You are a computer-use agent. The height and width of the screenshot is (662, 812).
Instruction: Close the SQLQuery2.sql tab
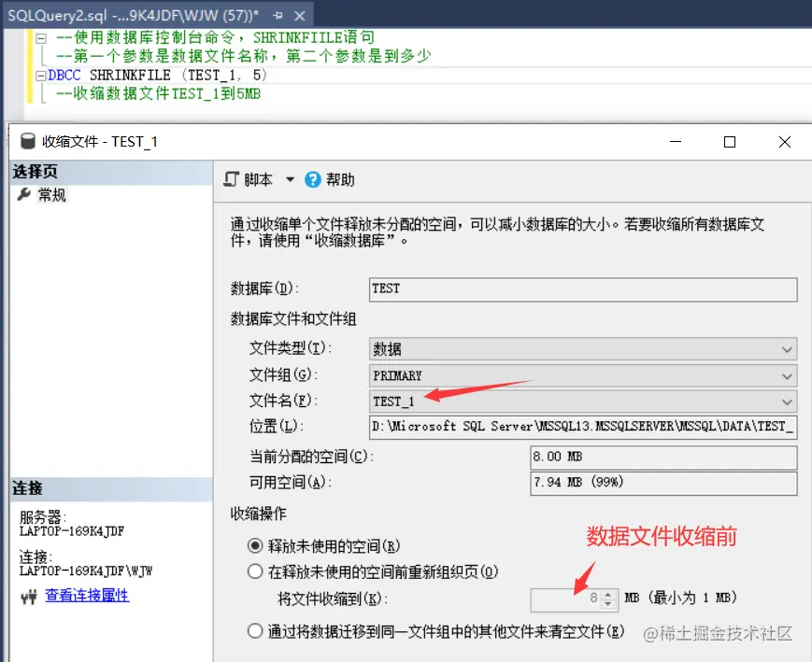pos(299,16)
